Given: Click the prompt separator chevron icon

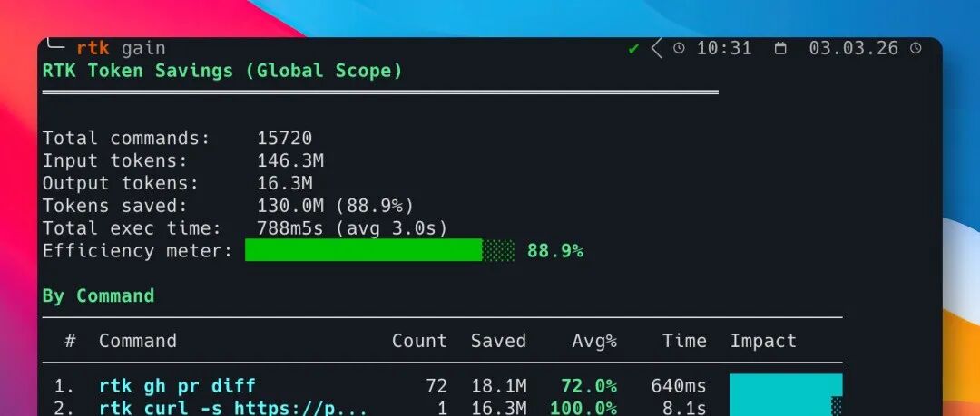Looking at the screenshot, I should 656,48.
